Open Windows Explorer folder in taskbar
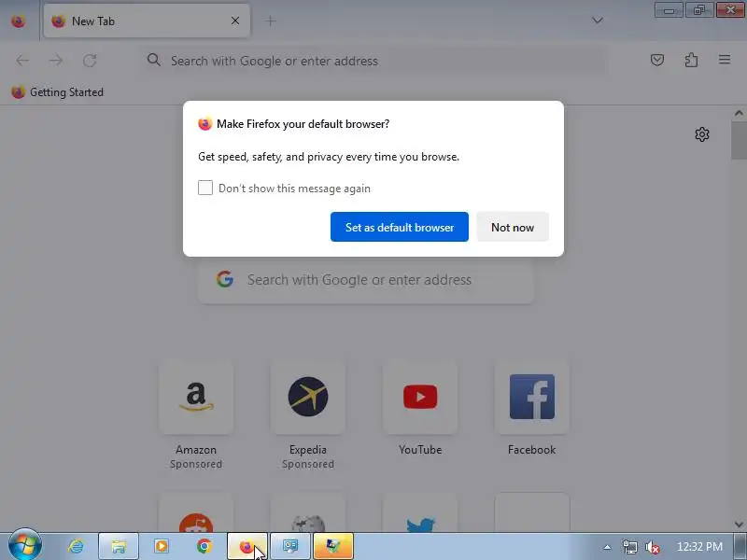The image size is (747, 560). tap(119, 546)
